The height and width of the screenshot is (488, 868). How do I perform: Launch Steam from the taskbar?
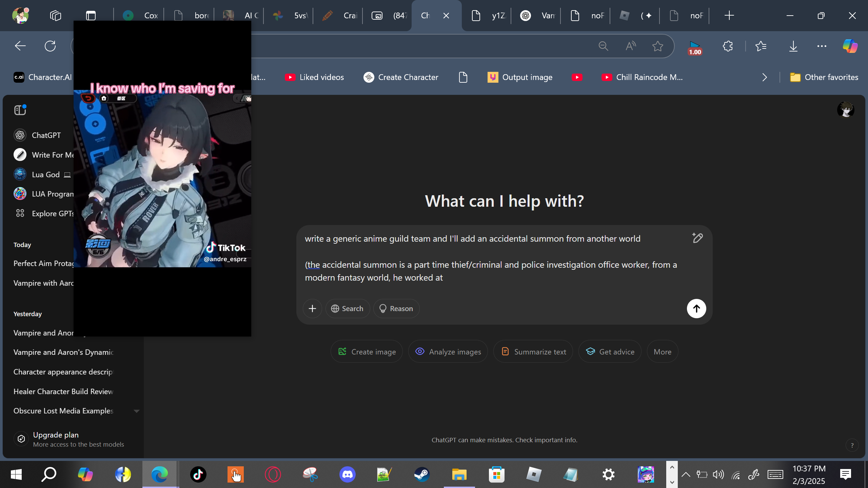click(422, 474)
